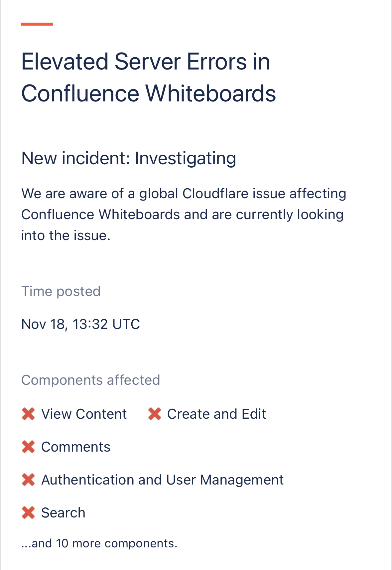Click the red X beside Authentication and User Management

[28, 480]
